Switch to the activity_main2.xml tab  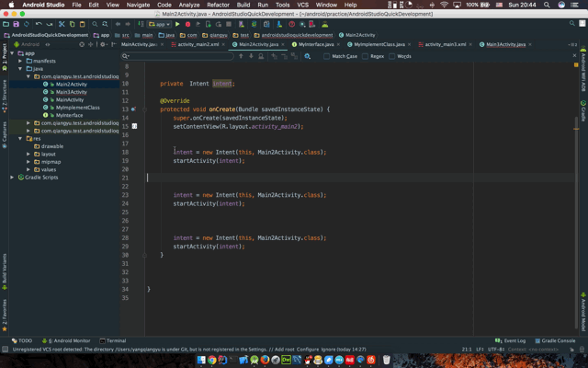click(198, 44)
